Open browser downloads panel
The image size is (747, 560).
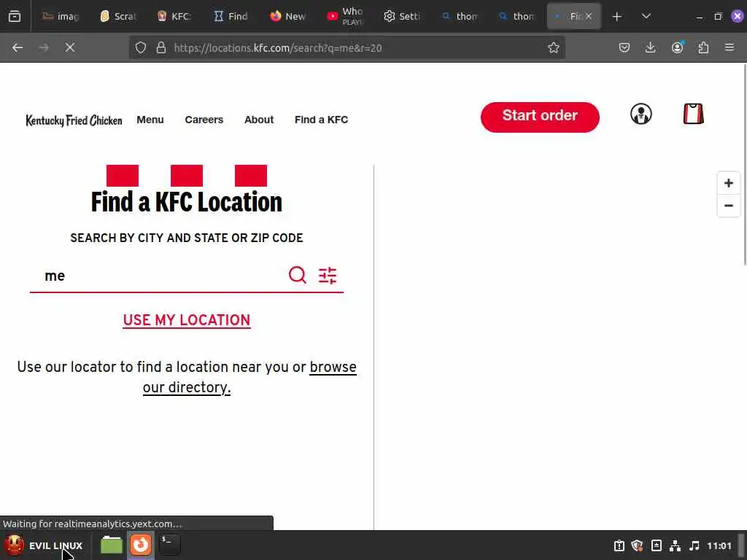click(x=650, y=47)
